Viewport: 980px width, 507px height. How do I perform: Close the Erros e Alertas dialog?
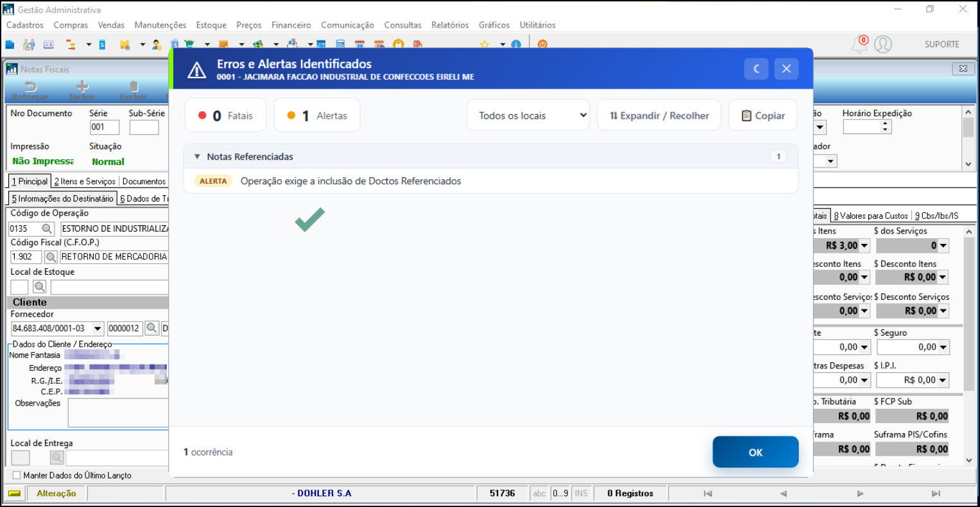786,69
